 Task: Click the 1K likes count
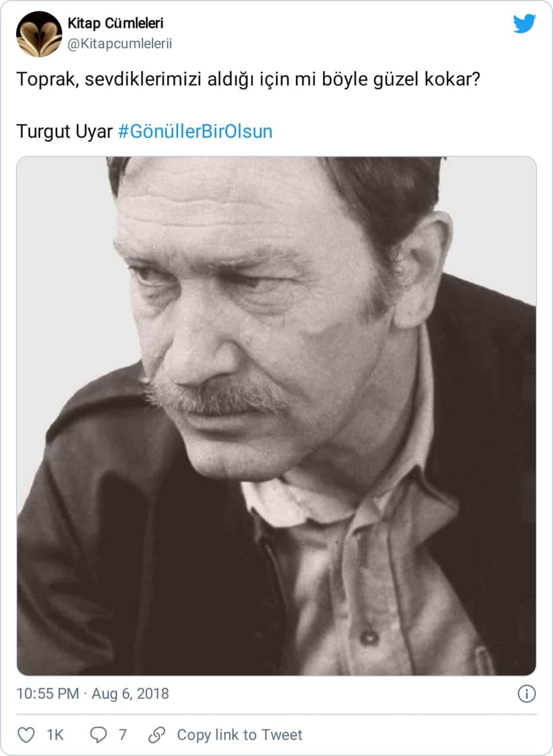pyautogui.click(x=55, y=735)
